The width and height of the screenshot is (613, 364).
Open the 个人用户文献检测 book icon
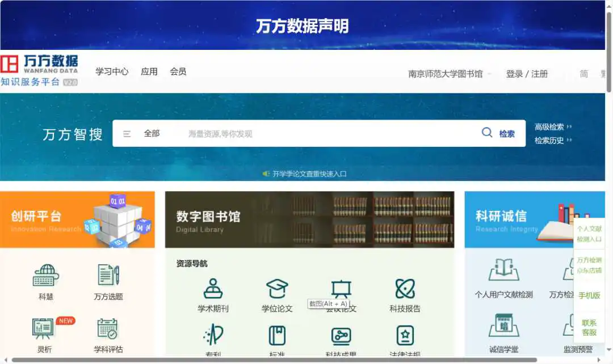pyautogui.click(x=503, y=269)
